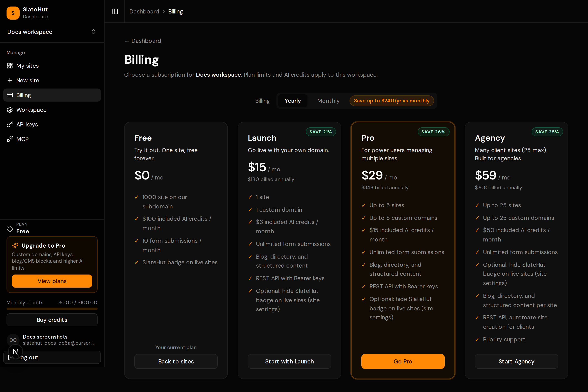This screenshot has height=392, width=588.
Task: Click the New site plus icon
Action: pyautogui.click(x=10, y=80)
